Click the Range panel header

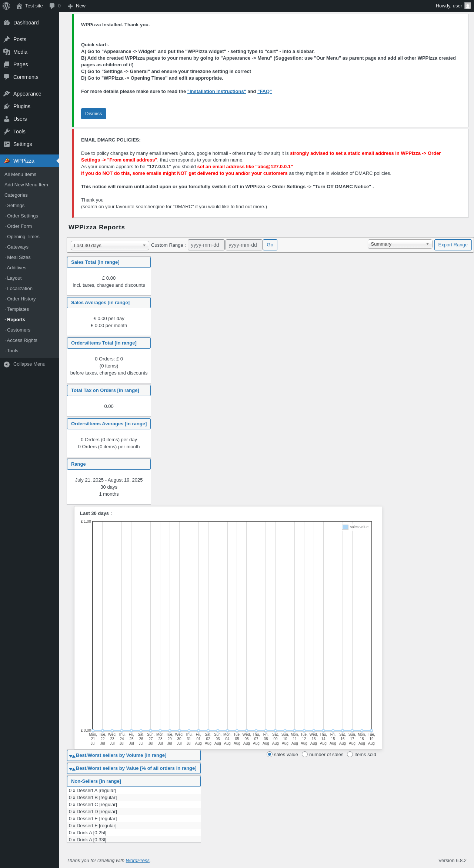[x=109, y=464]
